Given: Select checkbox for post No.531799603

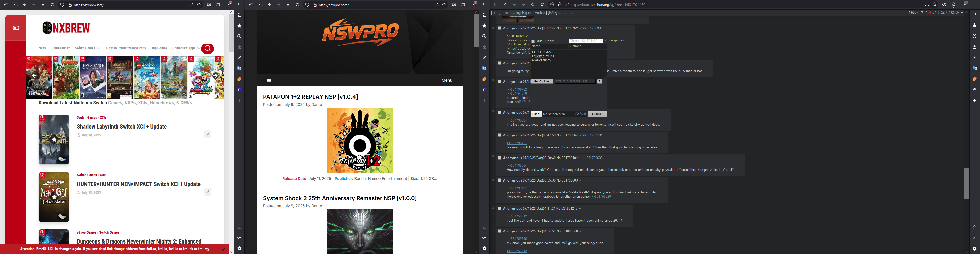Looking at the screenshot, I should coord(499,180).
